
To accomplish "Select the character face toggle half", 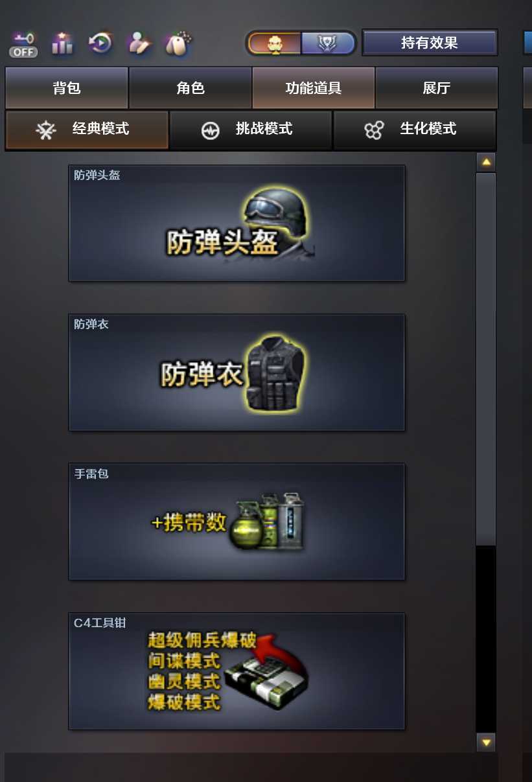I will coord(275,43).
